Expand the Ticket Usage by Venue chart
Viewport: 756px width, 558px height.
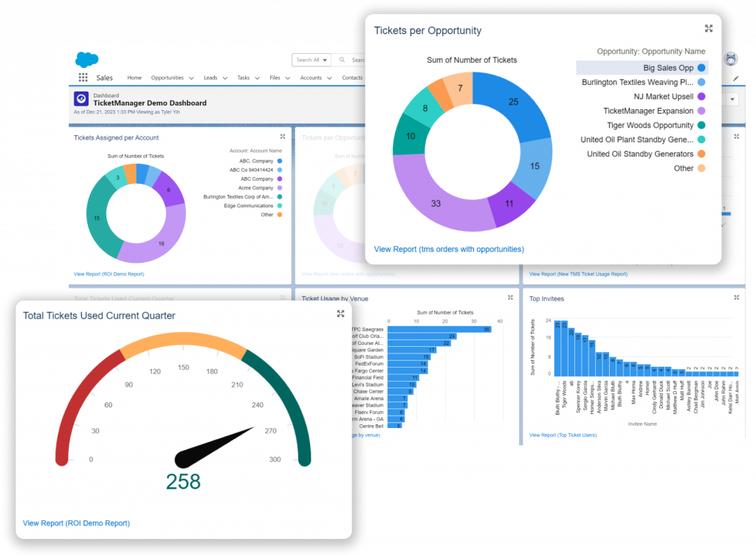point(510,297)
